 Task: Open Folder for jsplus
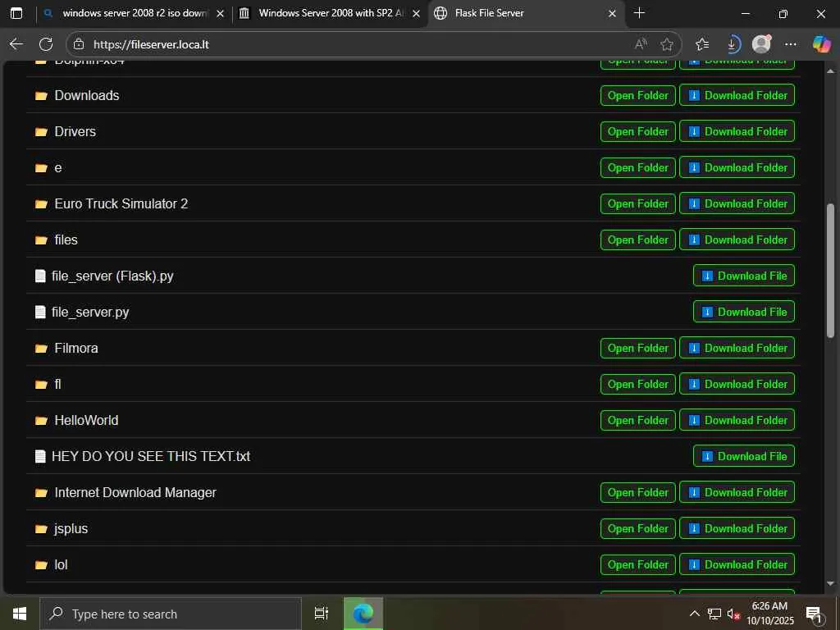coord(638,529)
